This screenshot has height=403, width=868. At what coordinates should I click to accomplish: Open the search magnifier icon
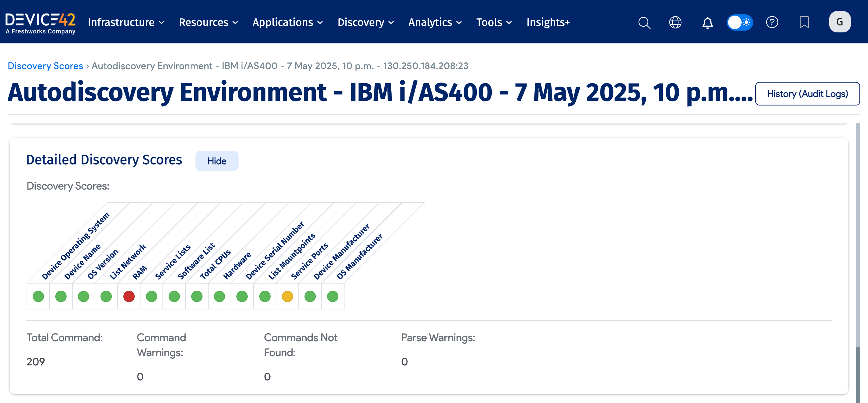(644, 23)
